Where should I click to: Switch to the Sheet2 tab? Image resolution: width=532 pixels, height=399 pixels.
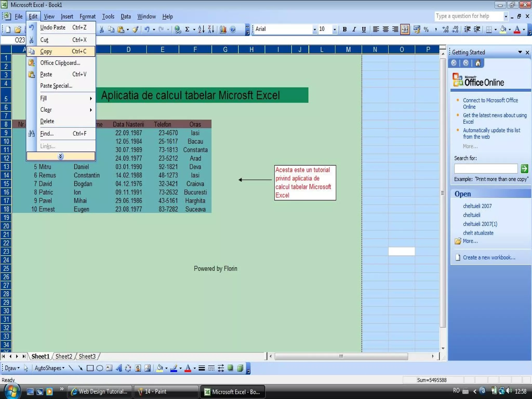[x=64, y=356]
